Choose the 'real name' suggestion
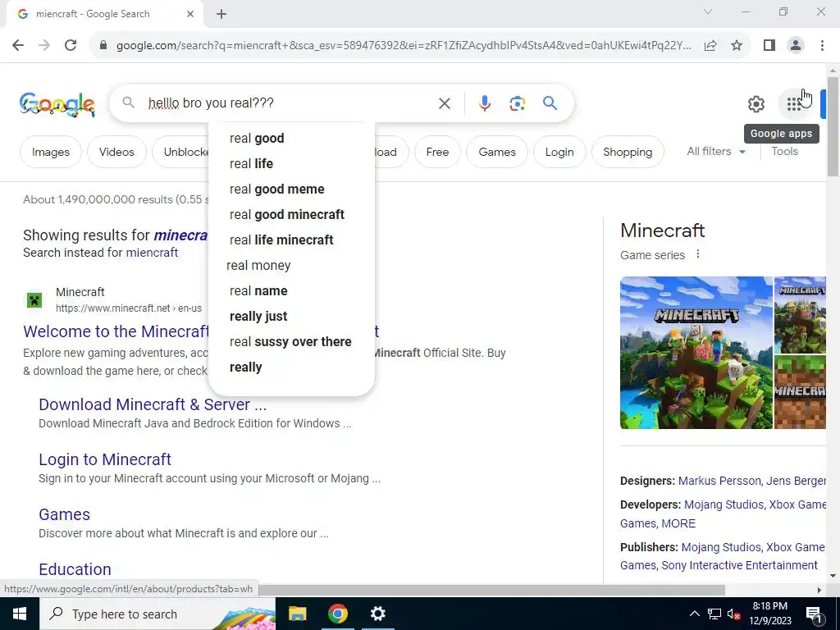Viewport: 840px width, 630px height. pos(291,291)
